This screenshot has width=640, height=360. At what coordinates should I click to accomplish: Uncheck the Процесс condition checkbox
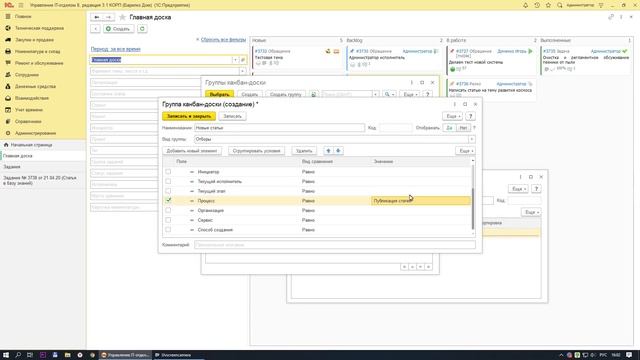168,200
